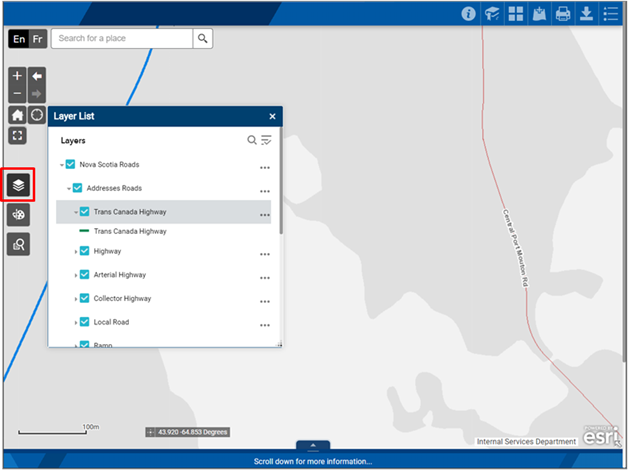Toggle the Layer List widget icon
This screenshot has width=628, height=470.
[x=18, y=185]
